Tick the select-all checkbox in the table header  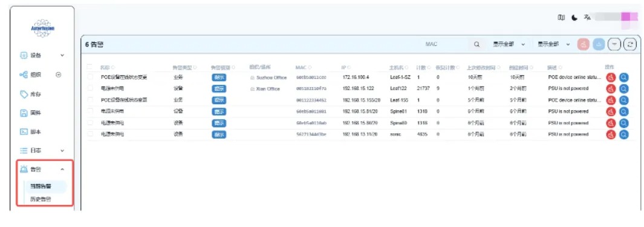tap(90, 67)
